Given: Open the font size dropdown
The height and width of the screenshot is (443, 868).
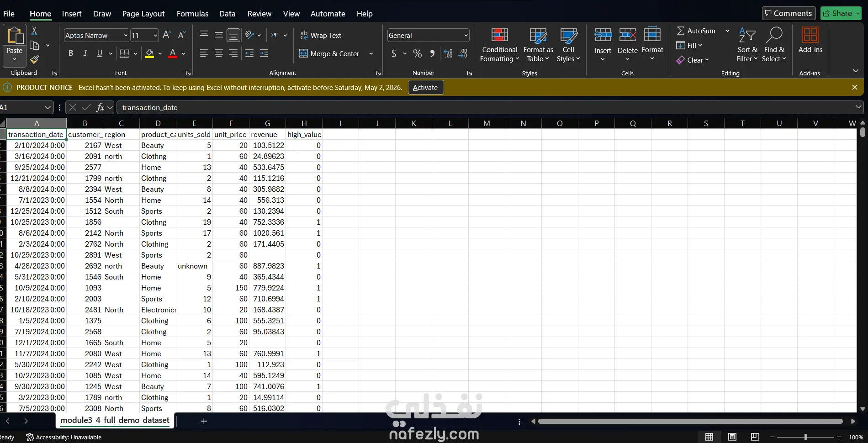Looking at the screenshot, I should click(x=155, y=35).
